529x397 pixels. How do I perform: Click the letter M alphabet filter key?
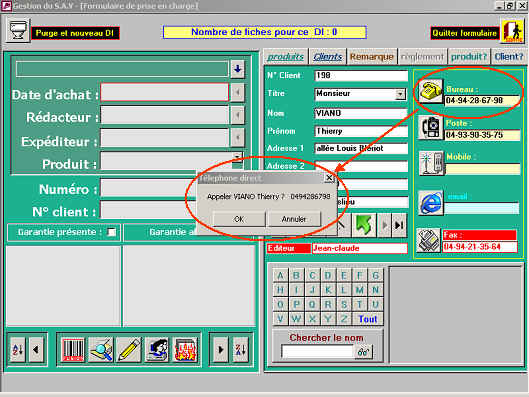[x=359, y=290]
